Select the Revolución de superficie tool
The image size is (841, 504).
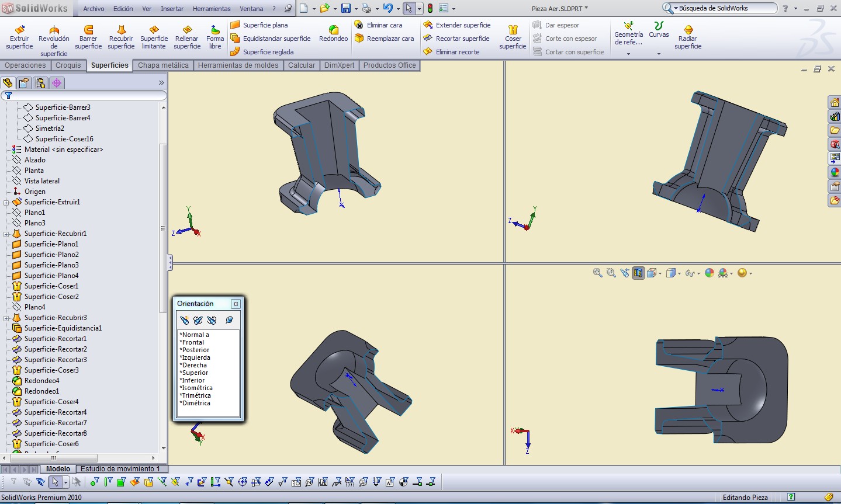[x=54, y=41]
